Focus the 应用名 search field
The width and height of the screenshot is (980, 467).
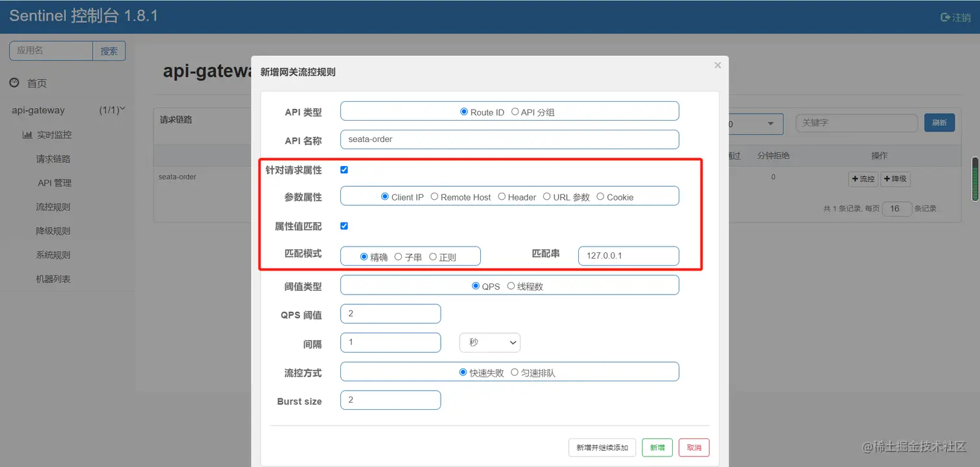coord(51,51)
